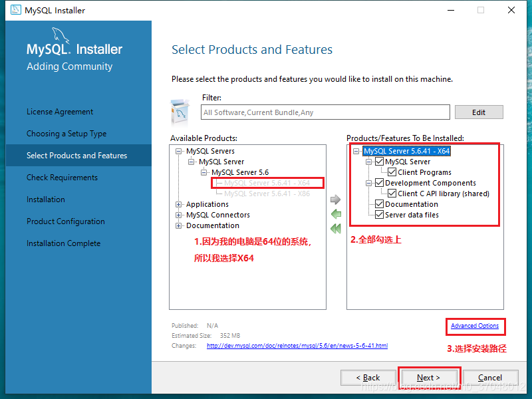Screen dimensions: 532x399
Task: Expand Documentation node in Available Products
Action: 178,225
